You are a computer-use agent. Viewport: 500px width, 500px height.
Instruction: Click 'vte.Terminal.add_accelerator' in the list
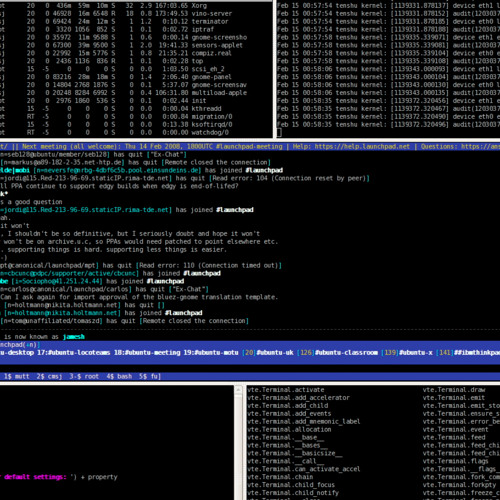(299, 398)
